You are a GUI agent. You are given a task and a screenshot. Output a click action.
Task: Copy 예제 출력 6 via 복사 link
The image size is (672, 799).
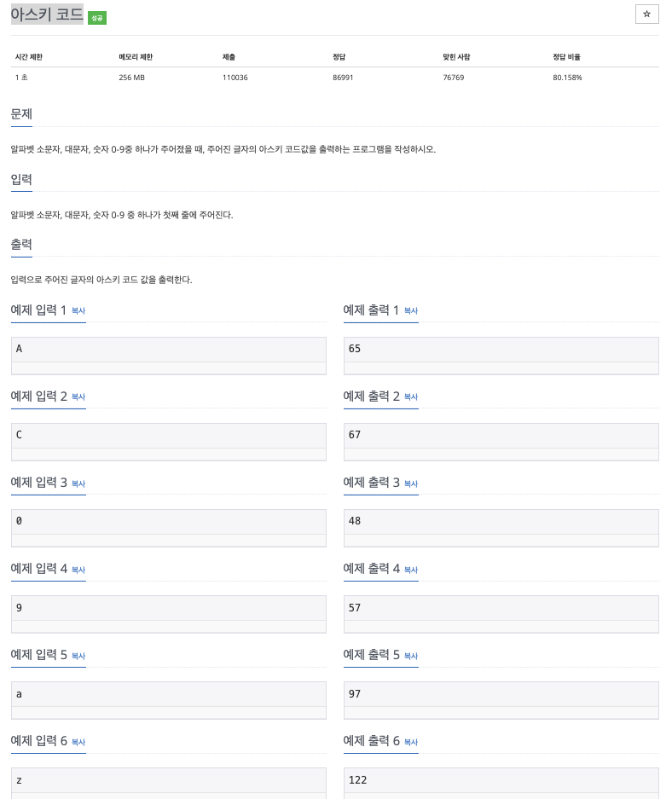pyautogui.click(x=411, y=742)
